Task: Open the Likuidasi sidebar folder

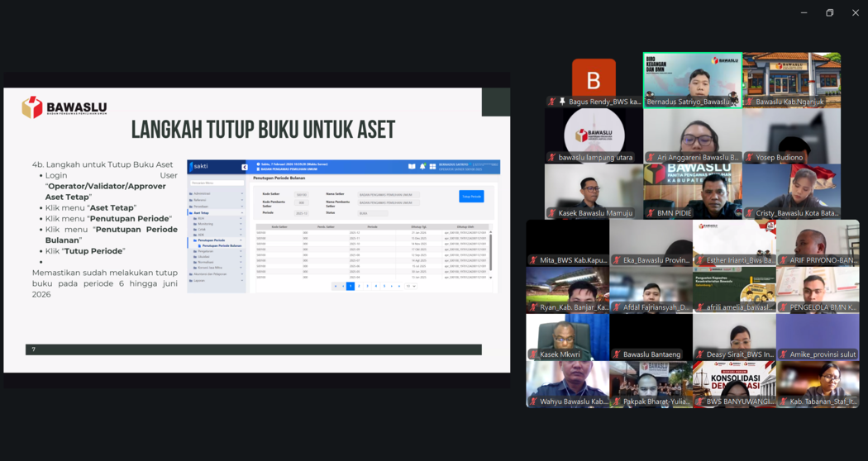Action: 203,257
